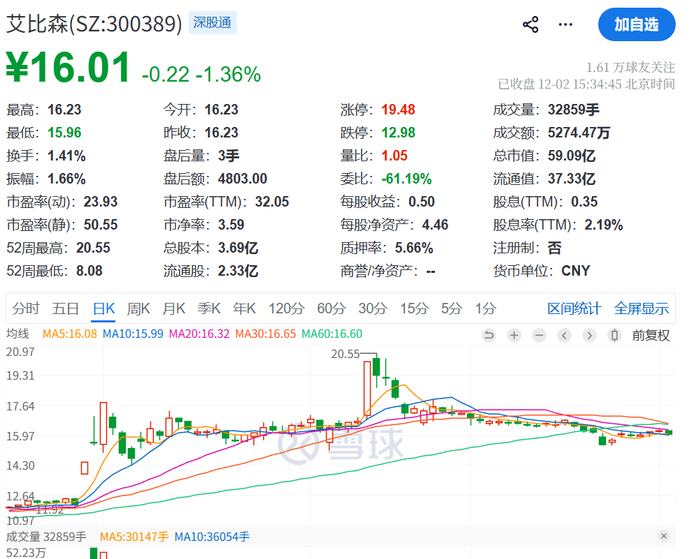Click the 委比 value -61.19%

(407, 179)
